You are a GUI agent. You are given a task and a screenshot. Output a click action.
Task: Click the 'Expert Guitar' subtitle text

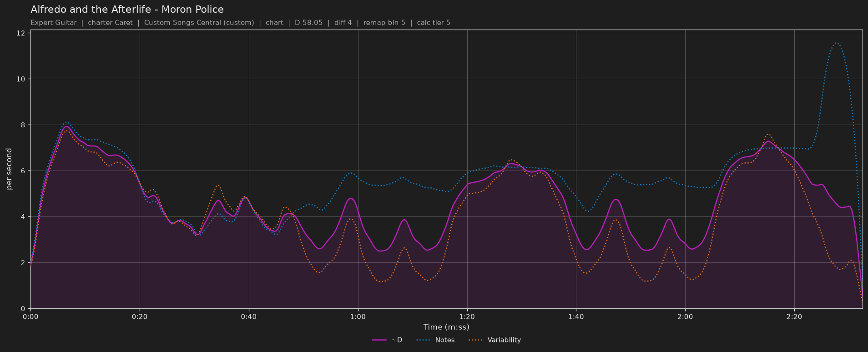(54, 23)
